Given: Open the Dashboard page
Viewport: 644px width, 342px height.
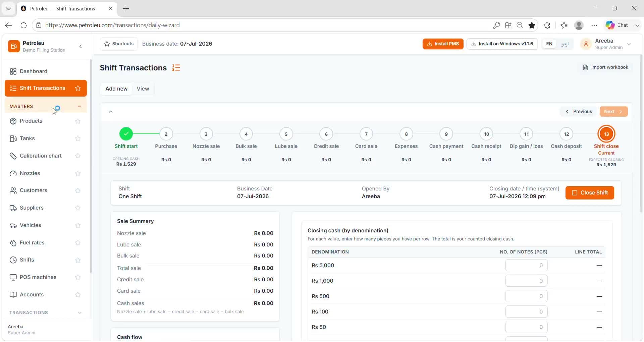Looking at the screenshot, I should click(46, 71).
